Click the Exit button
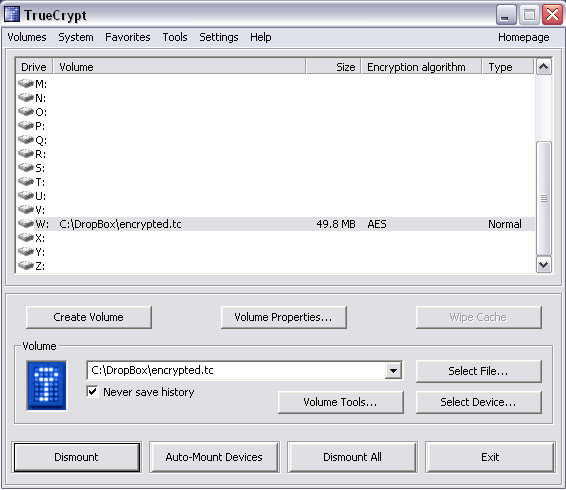566x490 pixels. (x=490, y=457)
